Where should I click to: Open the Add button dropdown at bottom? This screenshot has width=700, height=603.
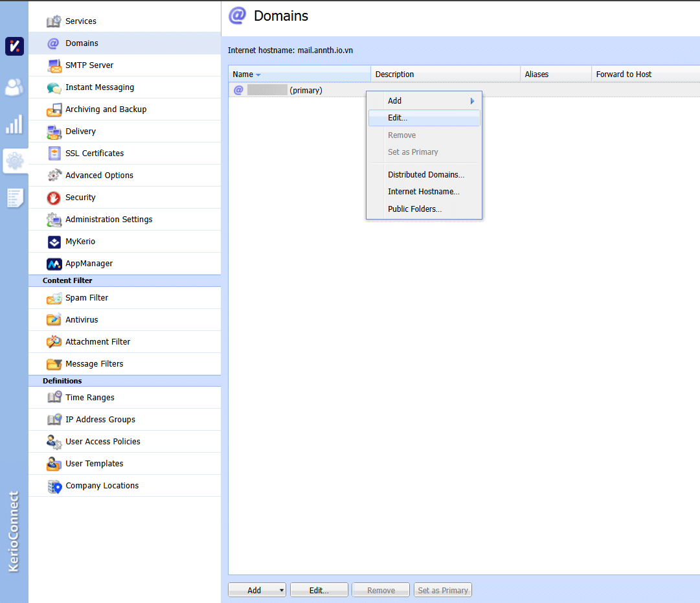281,590
